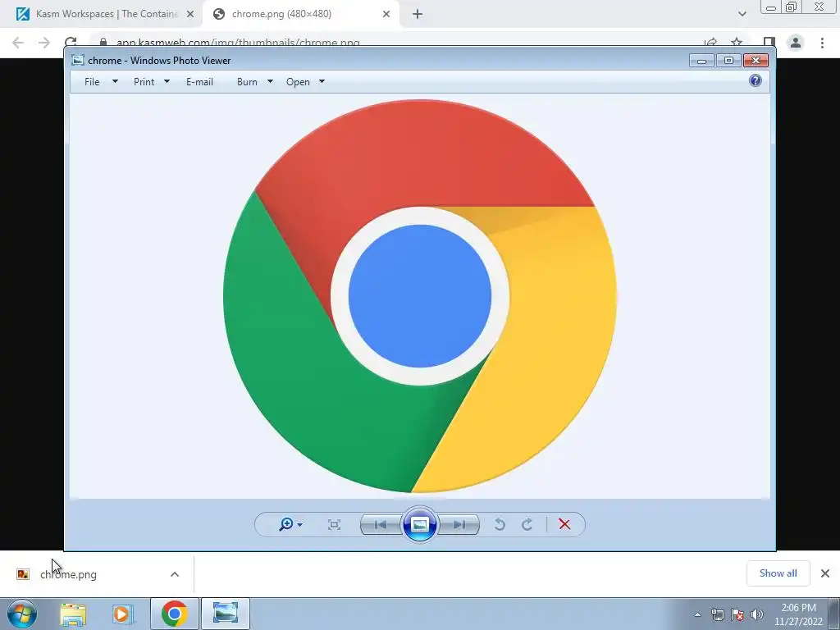Expand the Print dropdown arrow
The width and height of the screenshot is (840, 630).
167,81
